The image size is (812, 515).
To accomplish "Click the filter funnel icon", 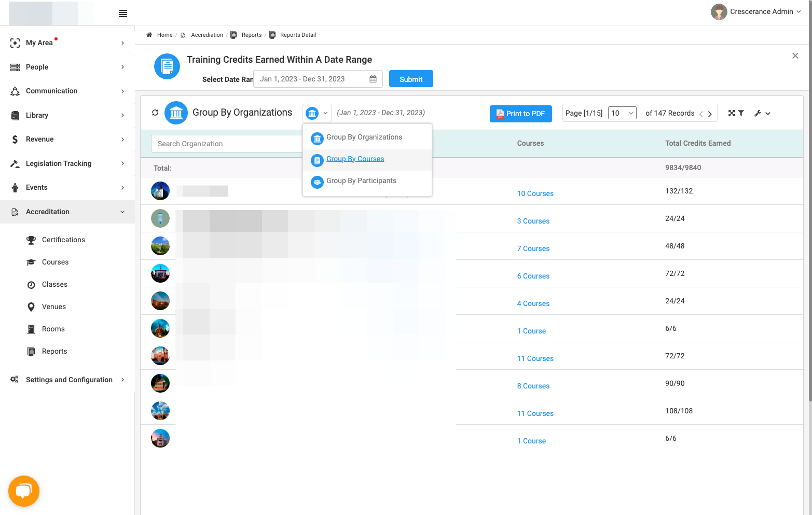I will point(741,113).
